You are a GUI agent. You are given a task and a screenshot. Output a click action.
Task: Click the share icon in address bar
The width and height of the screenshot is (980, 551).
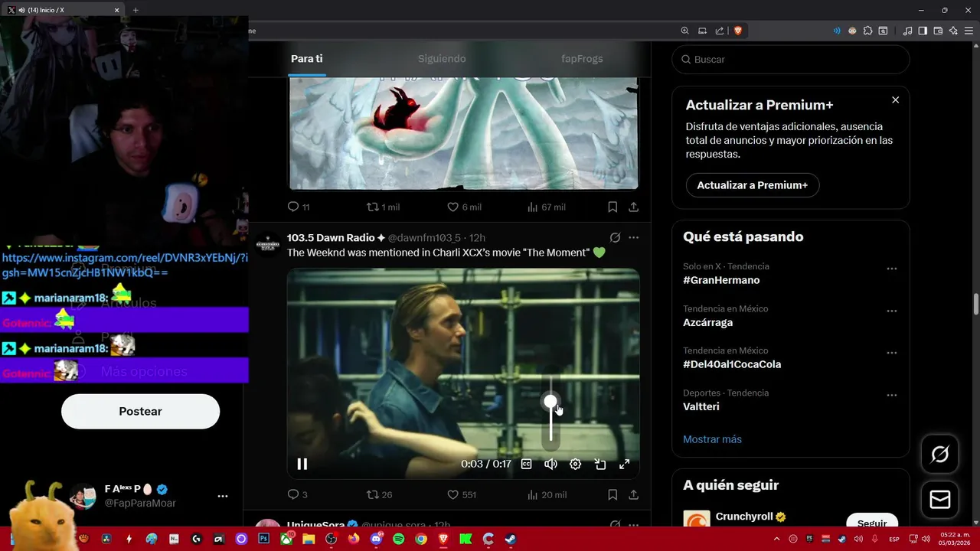tap(720, 31)
